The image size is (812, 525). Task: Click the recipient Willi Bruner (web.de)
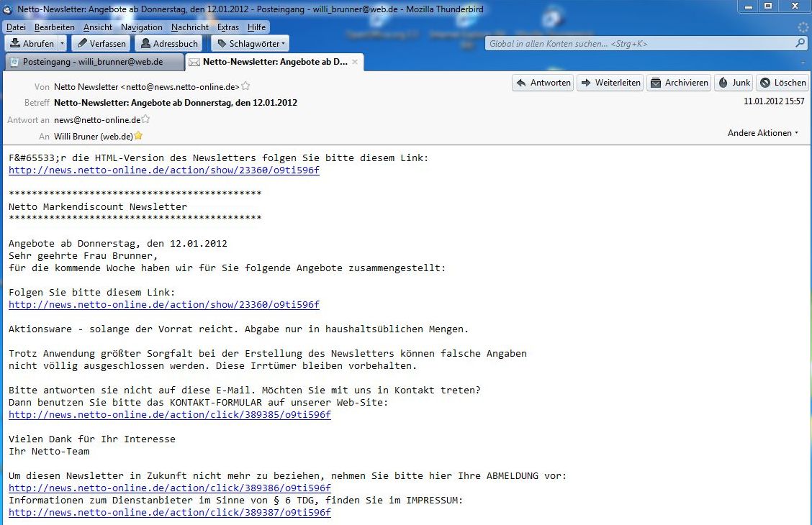(93, 137)
